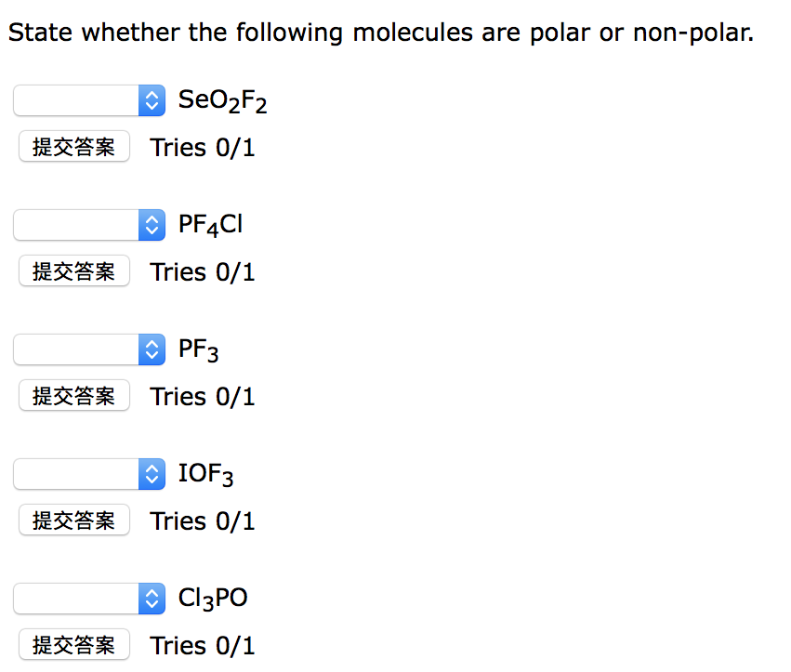This screenshot has height=672, width=791.
Task: Open the polarity dropdown for Cl3PO
Action: tap(89, 599)
